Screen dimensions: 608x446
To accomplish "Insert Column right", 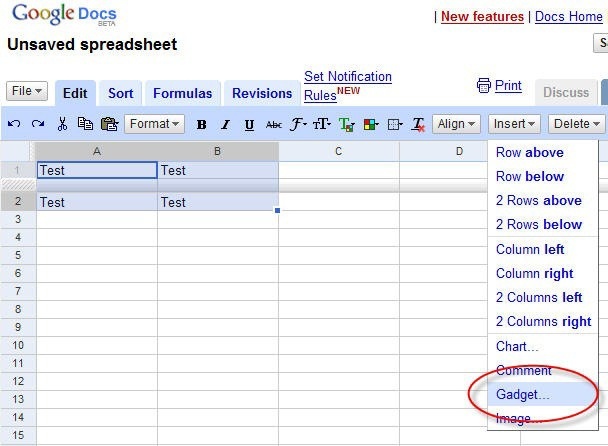I will coord(542,273).
